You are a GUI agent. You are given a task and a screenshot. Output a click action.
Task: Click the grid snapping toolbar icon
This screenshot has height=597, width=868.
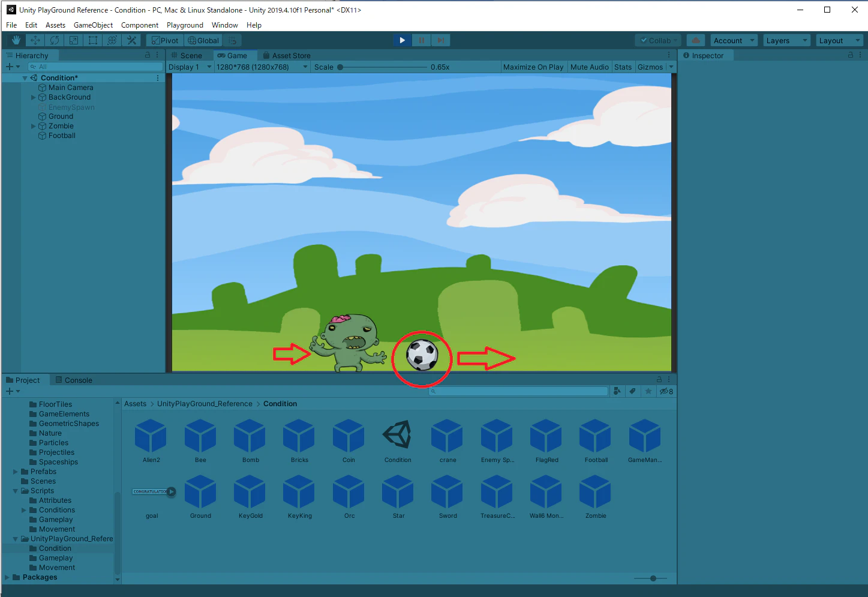tap(233, 40)
